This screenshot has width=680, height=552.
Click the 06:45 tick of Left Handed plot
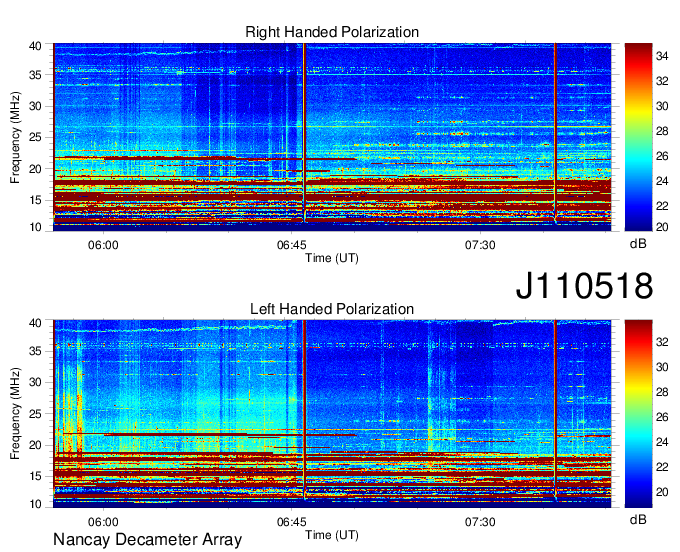(x=291, y=522)
